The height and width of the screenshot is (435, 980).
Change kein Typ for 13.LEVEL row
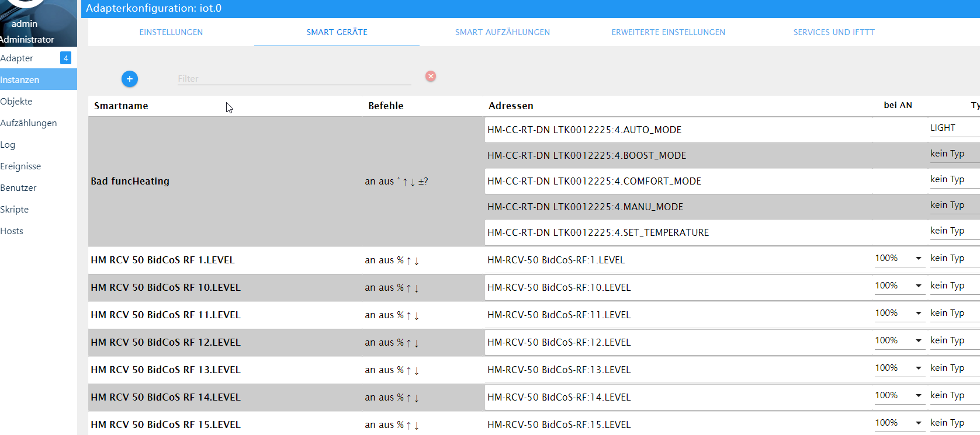(x=955, y=368)
